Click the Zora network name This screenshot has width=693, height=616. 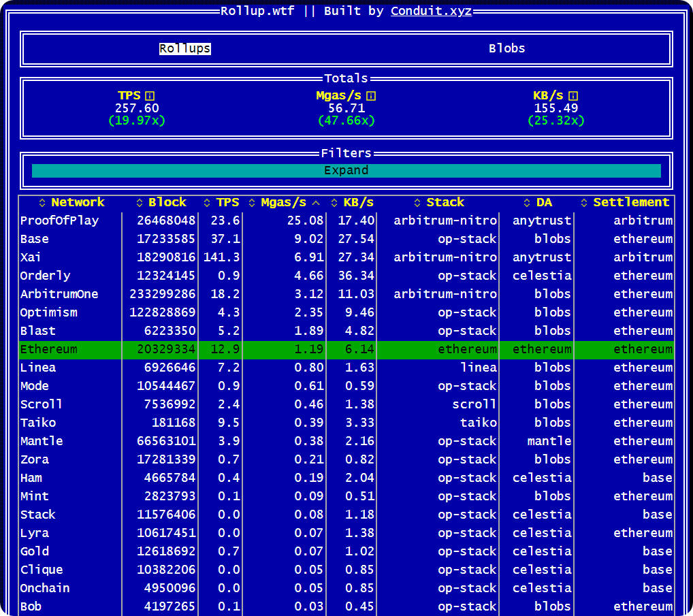point(35,459)
